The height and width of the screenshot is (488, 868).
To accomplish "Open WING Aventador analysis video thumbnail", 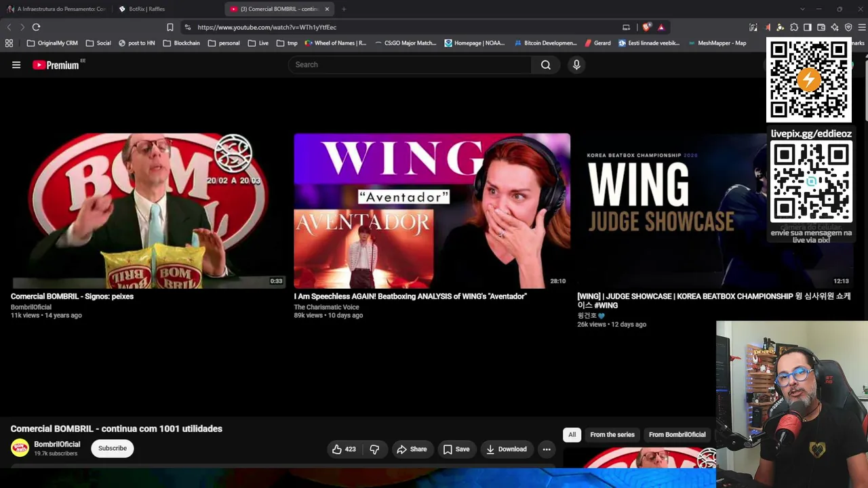I will 432,211.
